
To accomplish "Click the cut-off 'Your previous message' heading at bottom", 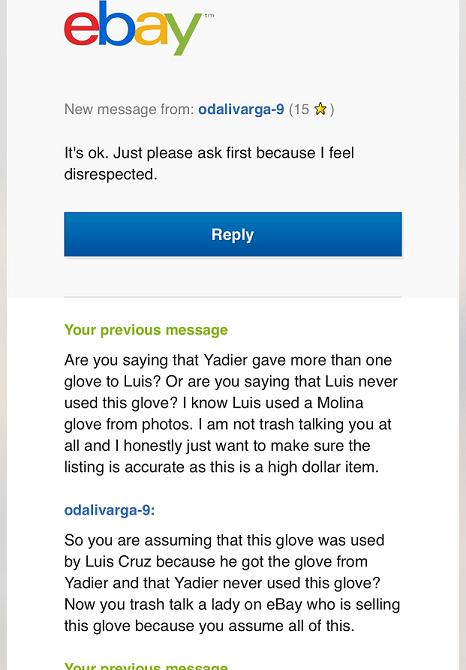I will click(x=146, y=666).
